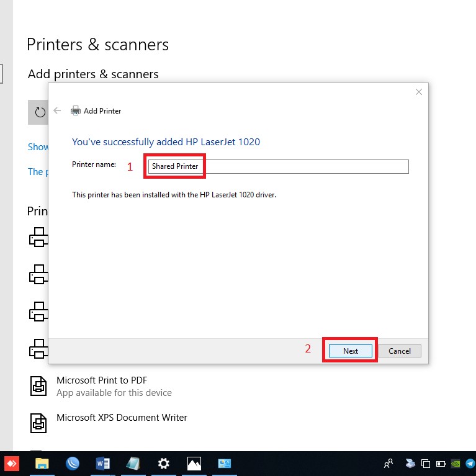Click the red AnyDesk icon on taskbar
476x476 pixels.
click(12, 463)
